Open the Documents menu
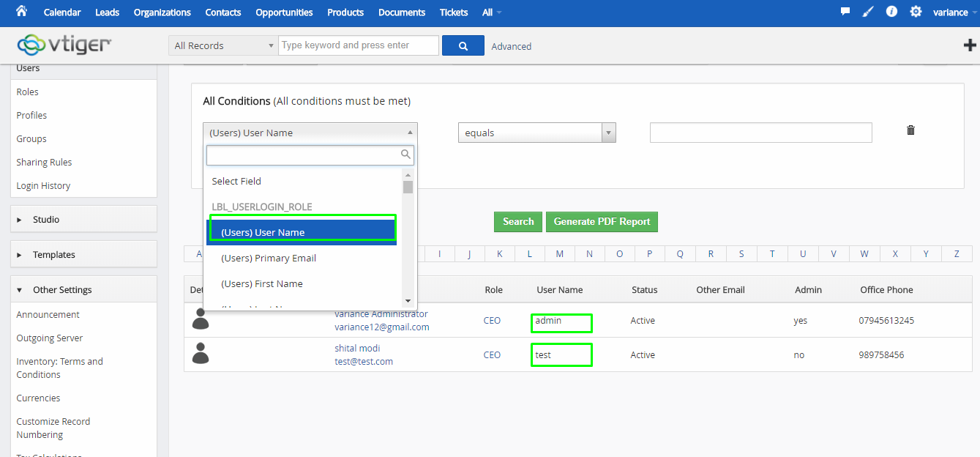The height and width of the screenshot is (457, 980). tap(402, 12)
